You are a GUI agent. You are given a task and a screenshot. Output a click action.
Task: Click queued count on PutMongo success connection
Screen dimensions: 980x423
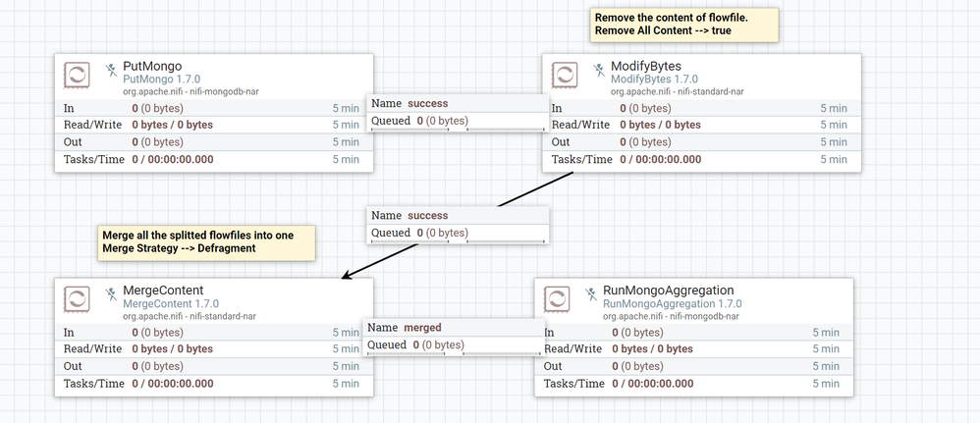pyautogui.click(x=443, y=121)
